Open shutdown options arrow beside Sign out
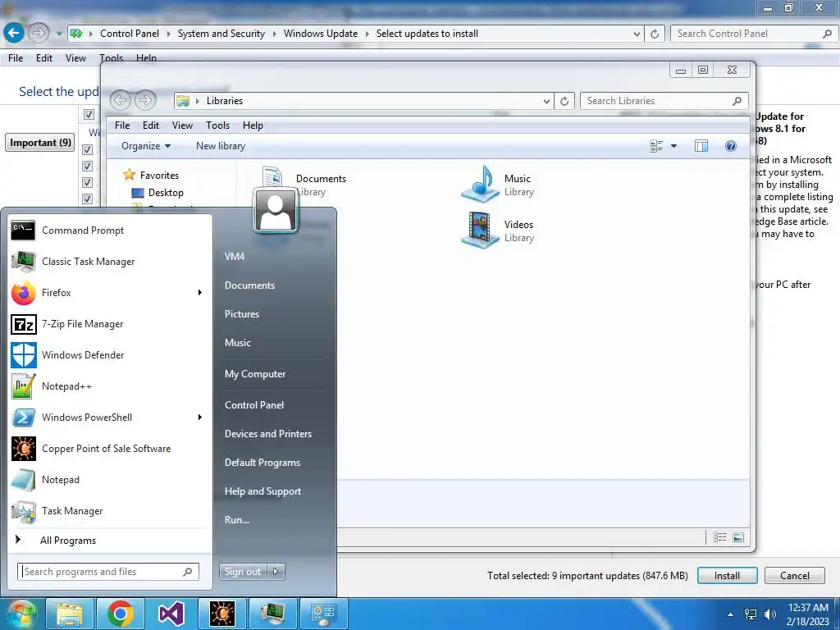Image resolution: width=840 pixels, height=630 pixels. pyautogui.click(x=276, y=572)
